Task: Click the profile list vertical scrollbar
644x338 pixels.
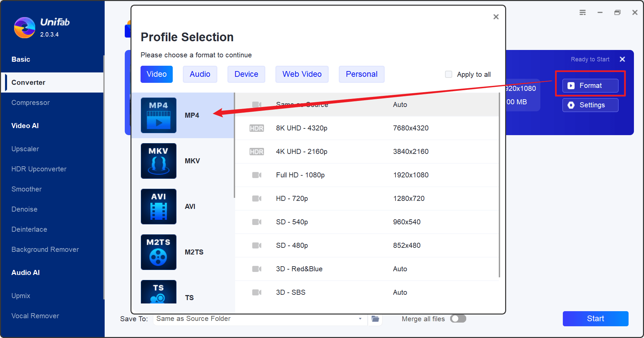Action: [x=499, y=184]
